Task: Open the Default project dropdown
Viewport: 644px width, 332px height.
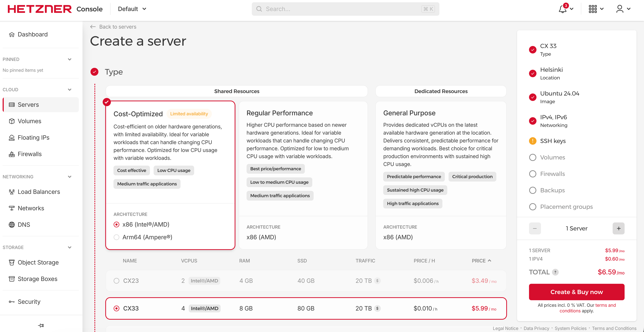Action: [132, 9]
